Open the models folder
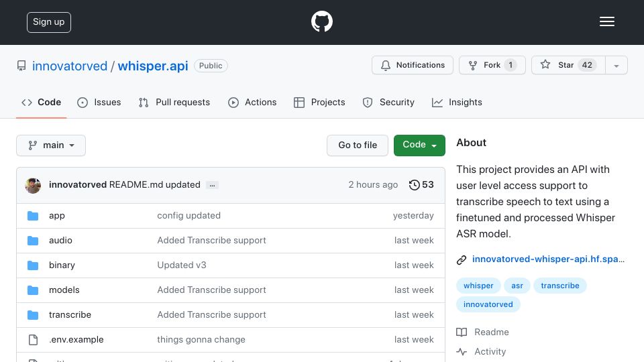The width and height of the screenshot is (644, 362). (x=64, y=290)
